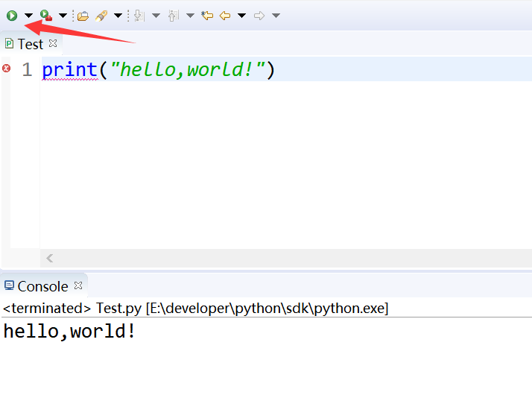
Task: Click the Back navigation arrow
Action: coord(225,16)
